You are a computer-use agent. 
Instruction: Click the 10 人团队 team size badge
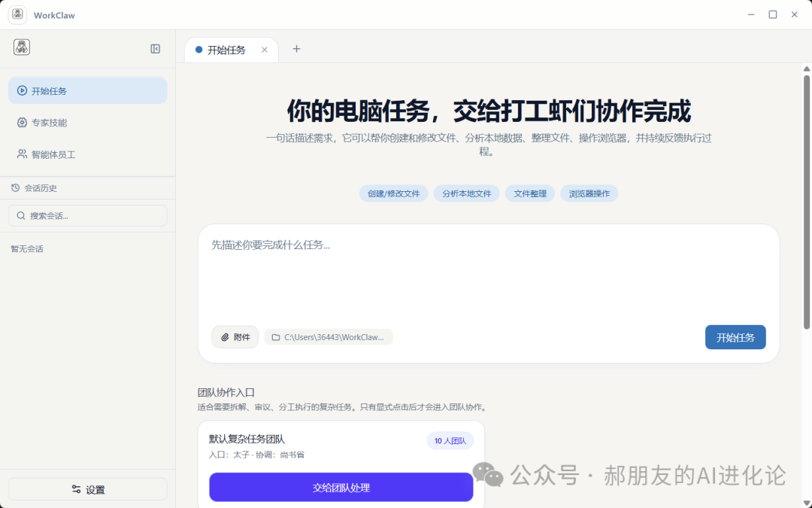(x=450, y=440)
